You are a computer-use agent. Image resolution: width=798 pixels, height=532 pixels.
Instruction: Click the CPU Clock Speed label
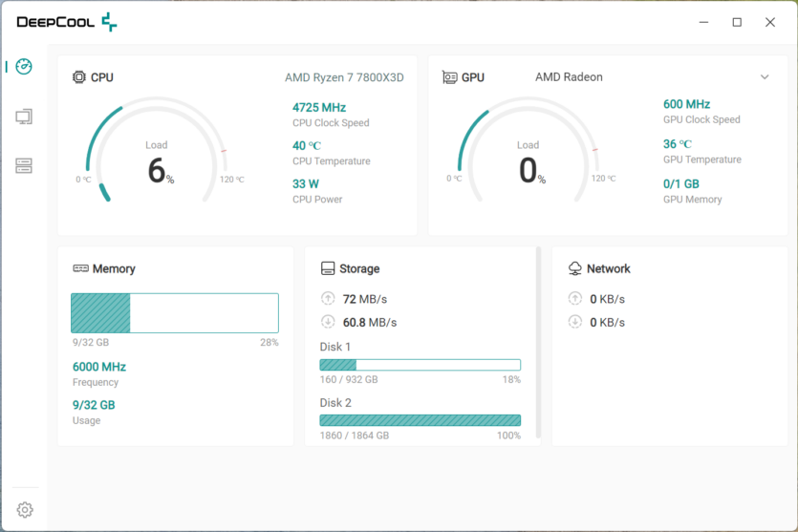pos(331,122)
